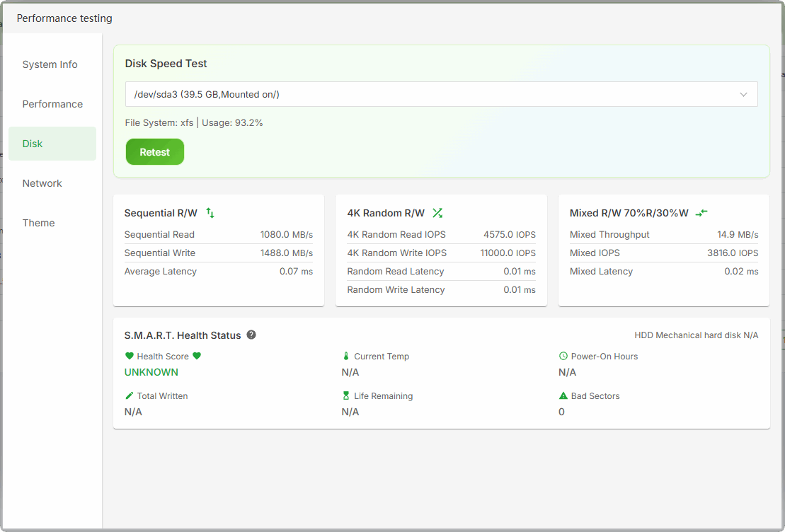Go to the Theme section

point(39,223)
